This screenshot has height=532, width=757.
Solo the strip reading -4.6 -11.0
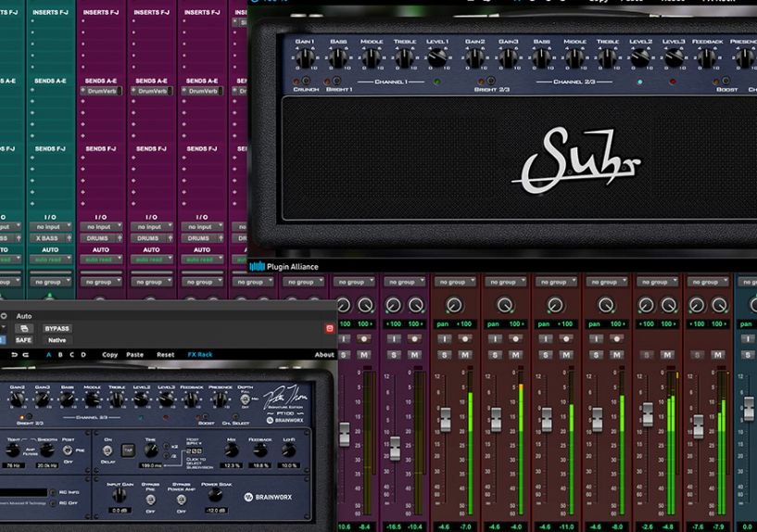coord(546,355)
